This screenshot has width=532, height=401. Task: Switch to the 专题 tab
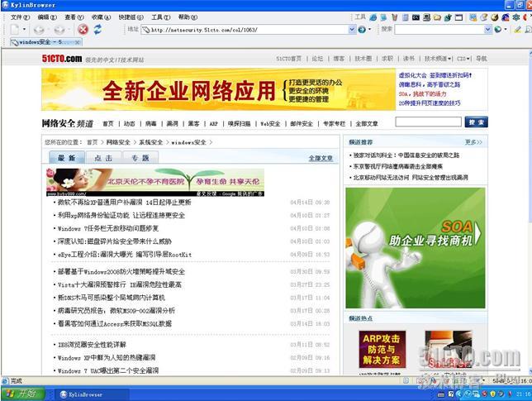tap(140, 158)
